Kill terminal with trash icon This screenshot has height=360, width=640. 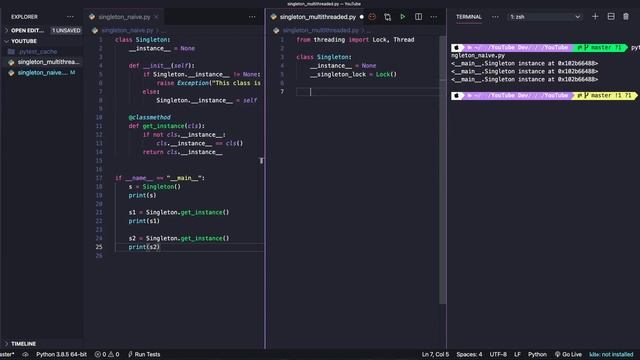tap(626, 16)
